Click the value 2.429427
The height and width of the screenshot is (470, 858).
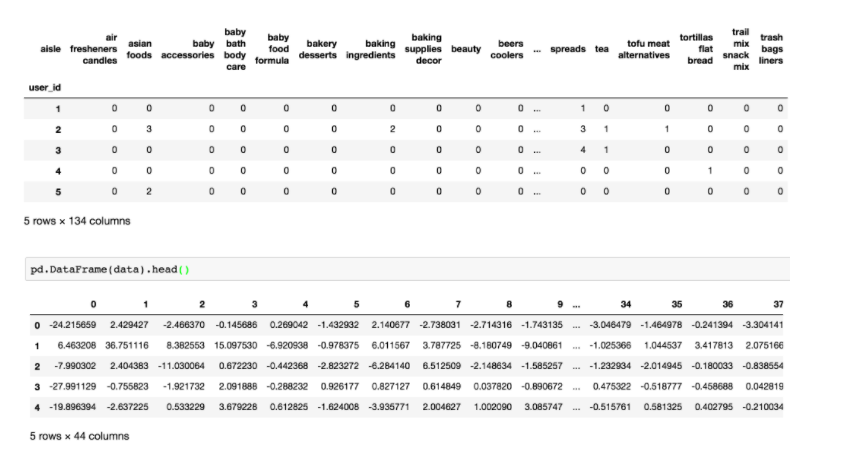[129, 325]
